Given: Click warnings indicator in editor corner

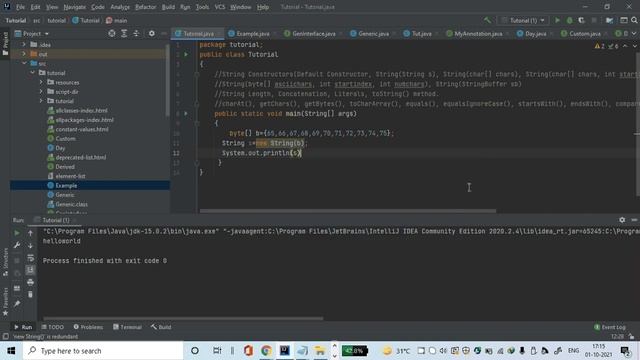Looking at the screenshot, I should (x=600, y=47).
